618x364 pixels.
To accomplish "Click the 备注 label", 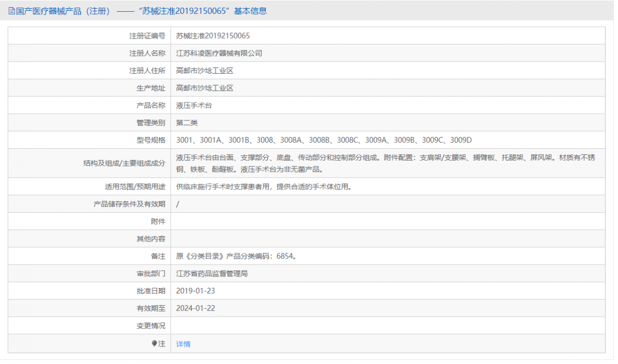I will pyautogui.click(x=158, y=256).
